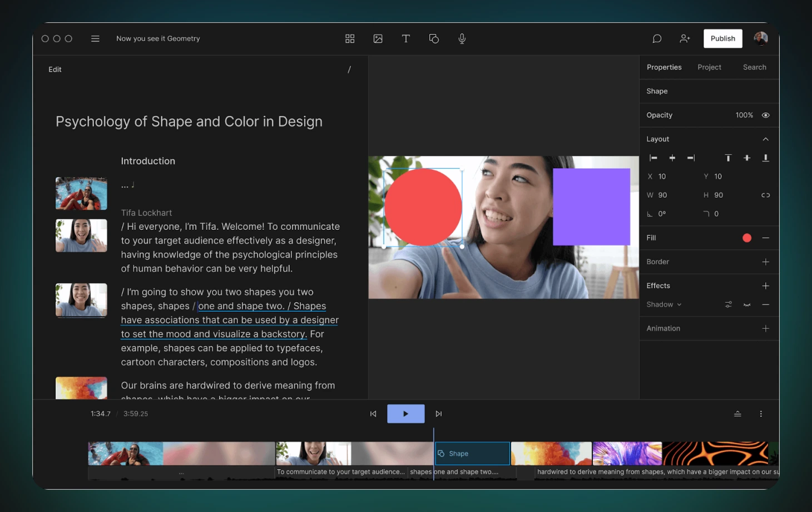The height and width of the screenshot is (512, 812).
Task: Add an Animation with plus icon
Action: pos(766,329)
